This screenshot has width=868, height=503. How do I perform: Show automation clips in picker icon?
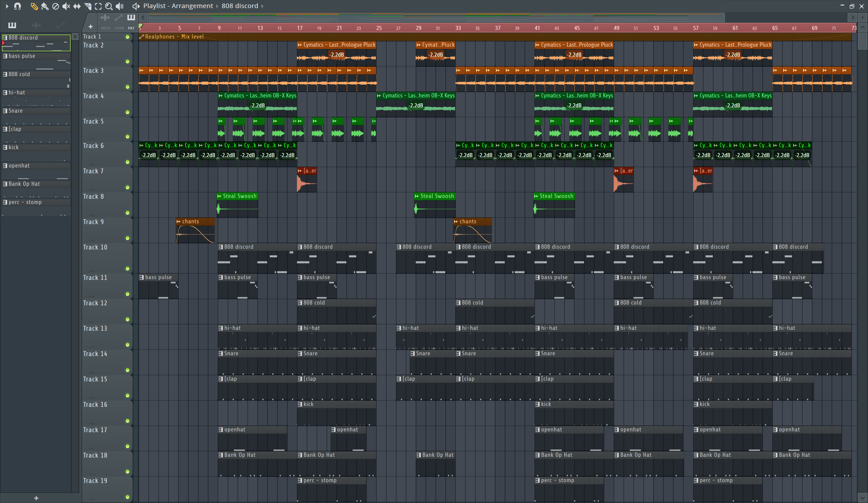(x=60, y=25)
